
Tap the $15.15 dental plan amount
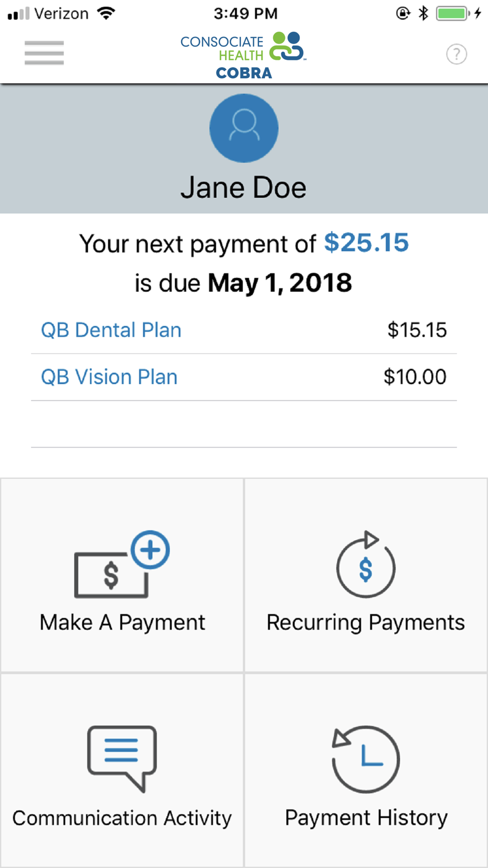click(x=417, y=330)
